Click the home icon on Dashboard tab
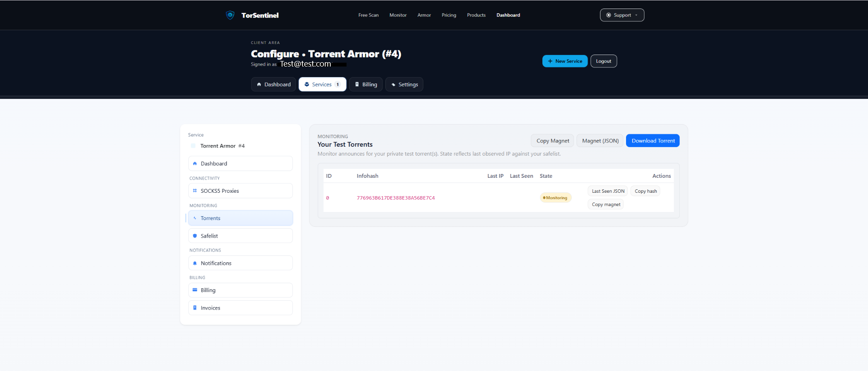Viewport: 868px width, 371px height. [259, 84]
